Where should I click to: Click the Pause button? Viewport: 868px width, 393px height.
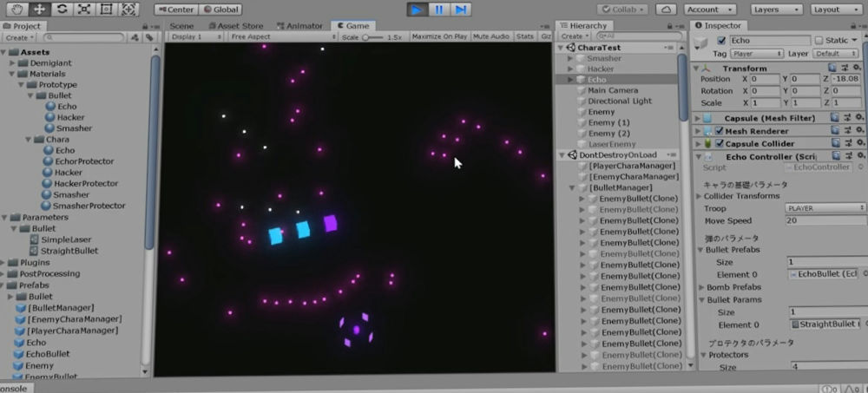click(x=439, y=10)
